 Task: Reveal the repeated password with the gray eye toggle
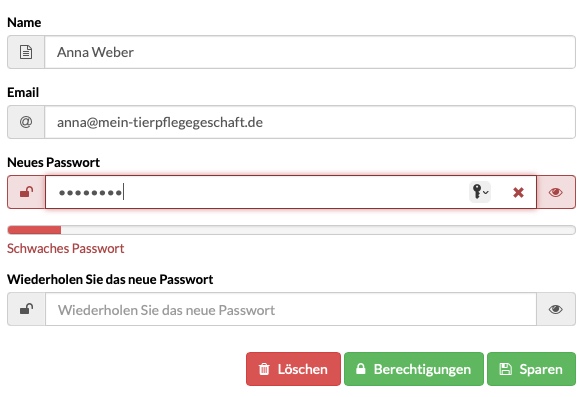pos(556,309)
